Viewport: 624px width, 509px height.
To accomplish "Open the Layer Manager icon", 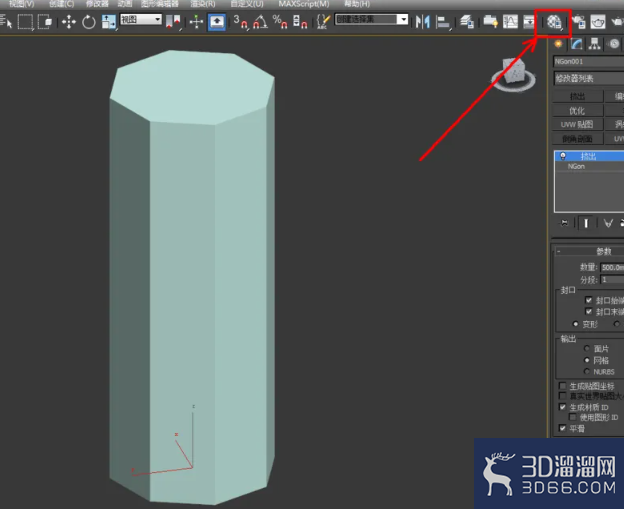I will pos(467,21).
